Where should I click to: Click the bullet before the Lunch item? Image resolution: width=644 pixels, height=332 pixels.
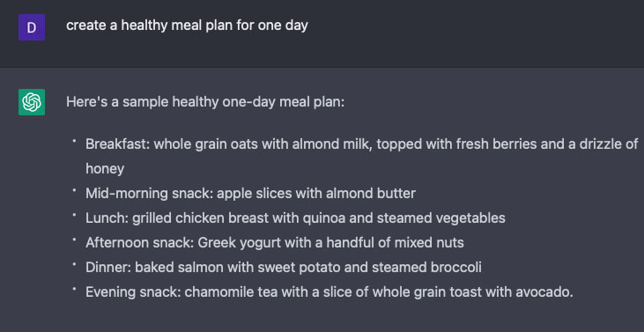(x=74, y=215)
